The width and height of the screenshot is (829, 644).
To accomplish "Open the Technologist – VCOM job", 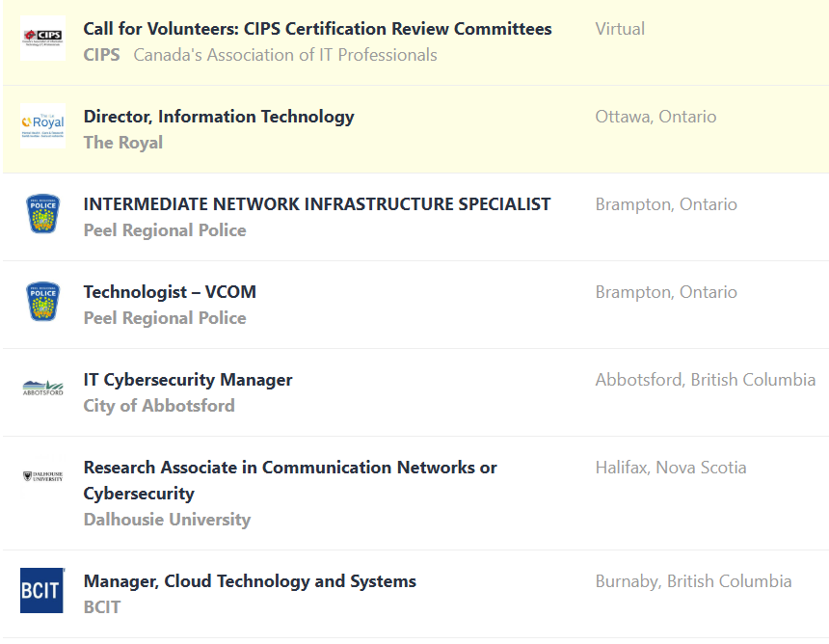I will [170, 292].
